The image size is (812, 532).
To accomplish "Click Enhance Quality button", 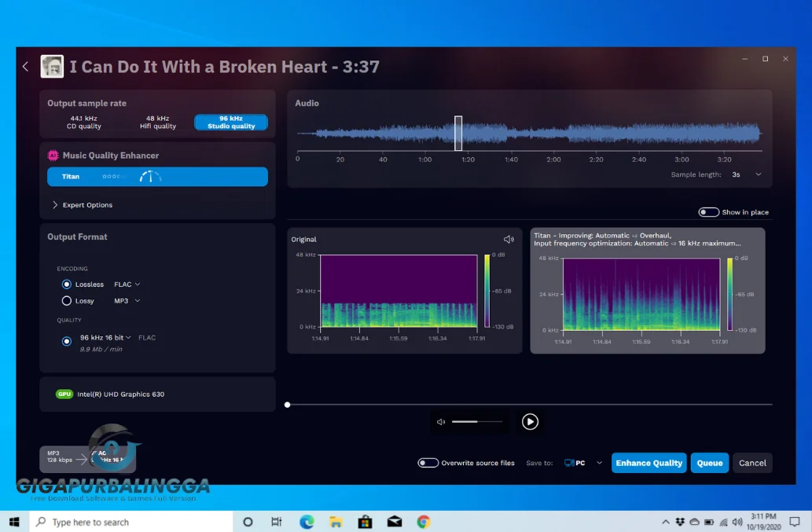I will pyautogui.click(x=648, y=463).
